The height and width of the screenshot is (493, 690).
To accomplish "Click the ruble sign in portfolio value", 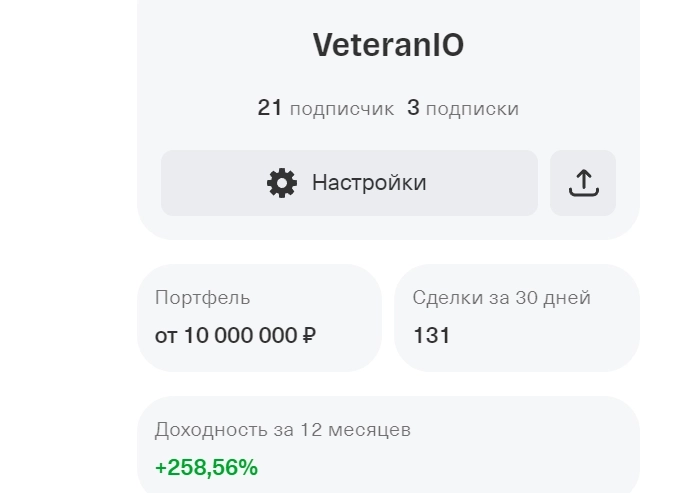I will tap(308, 335).
